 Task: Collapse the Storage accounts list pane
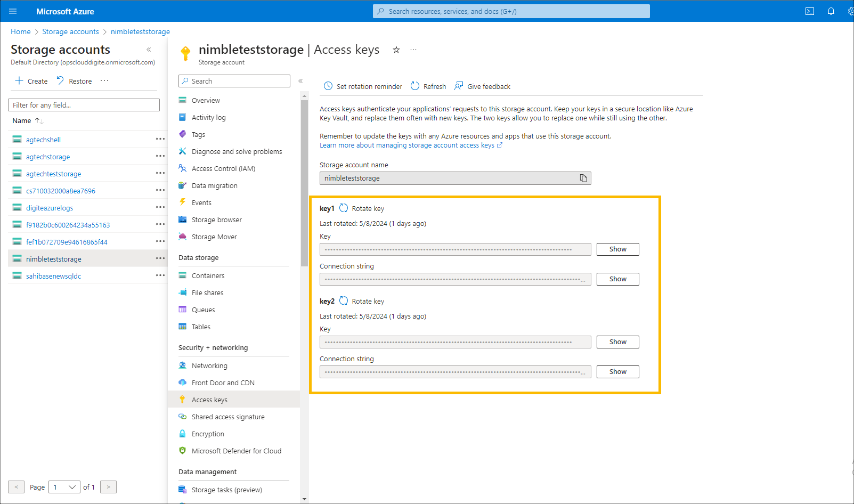148,49
